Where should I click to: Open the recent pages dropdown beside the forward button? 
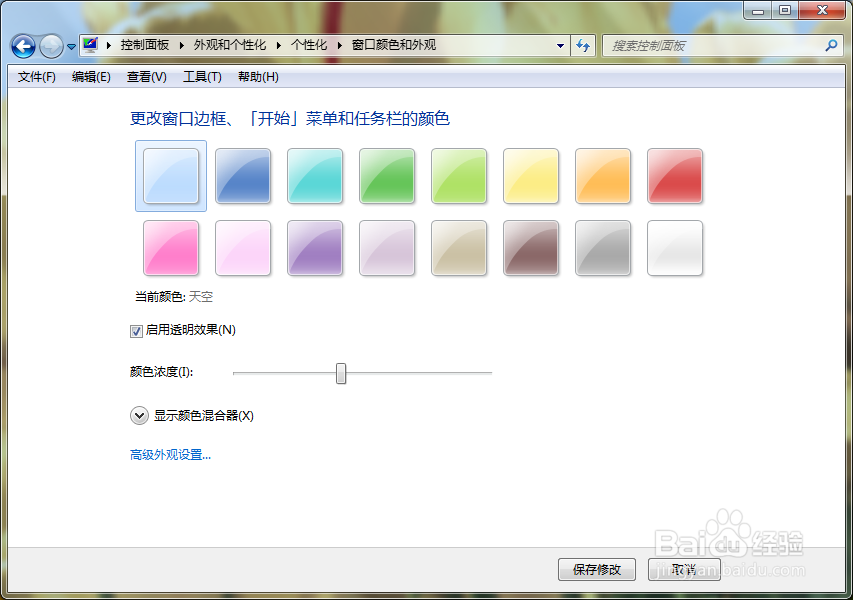point(70,46)
